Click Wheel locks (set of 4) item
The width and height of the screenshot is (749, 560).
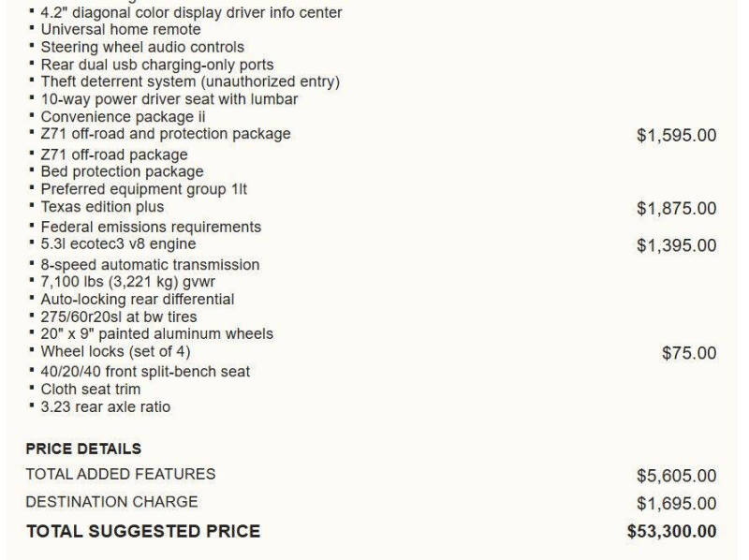click(x=115, y=352)
